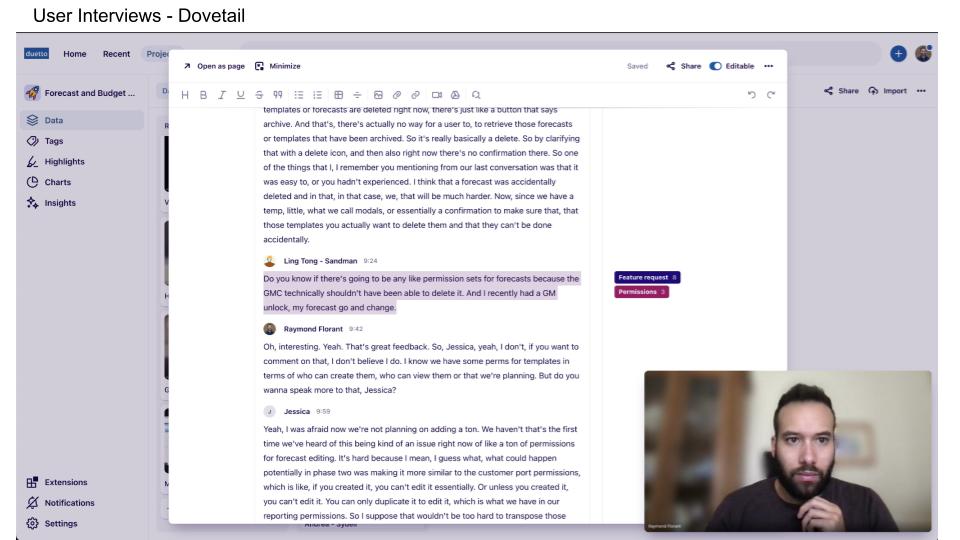Click the redo arrow in editor
This screenshot has height=540, width=960.
click(x=771, y=94)
